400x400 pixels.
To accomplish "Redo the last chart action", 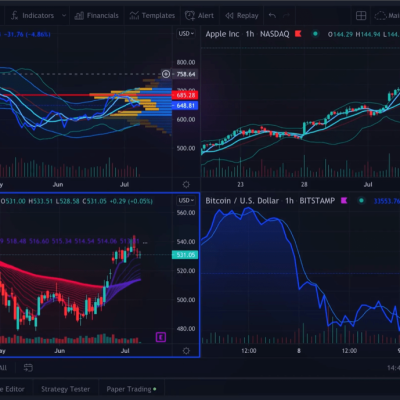I will coord(286,15).
